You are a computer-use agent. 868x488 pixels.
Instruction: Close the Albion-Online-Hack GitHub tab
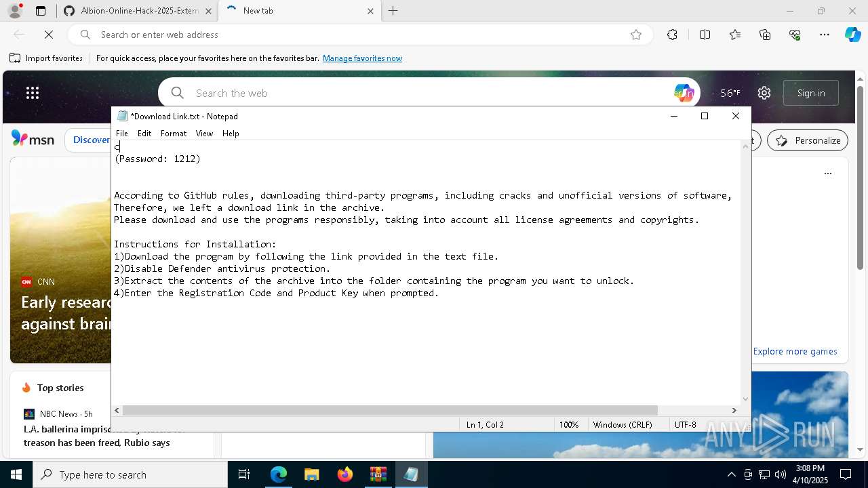(208, 11)
